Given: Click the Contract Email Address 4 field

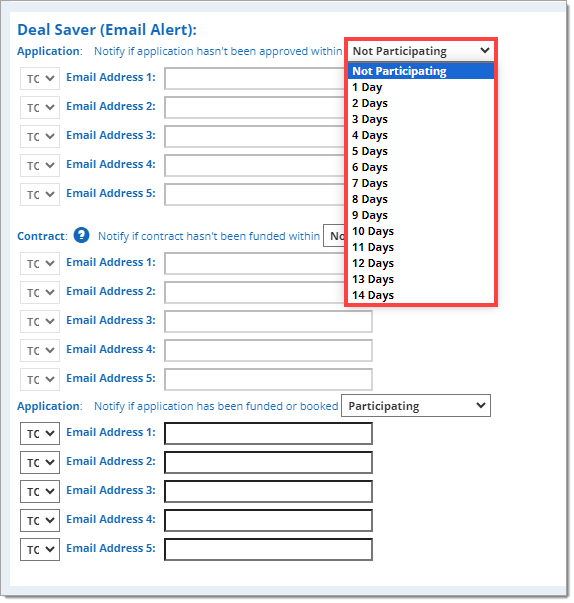Looking at the screenshot, I should [268, 350].
